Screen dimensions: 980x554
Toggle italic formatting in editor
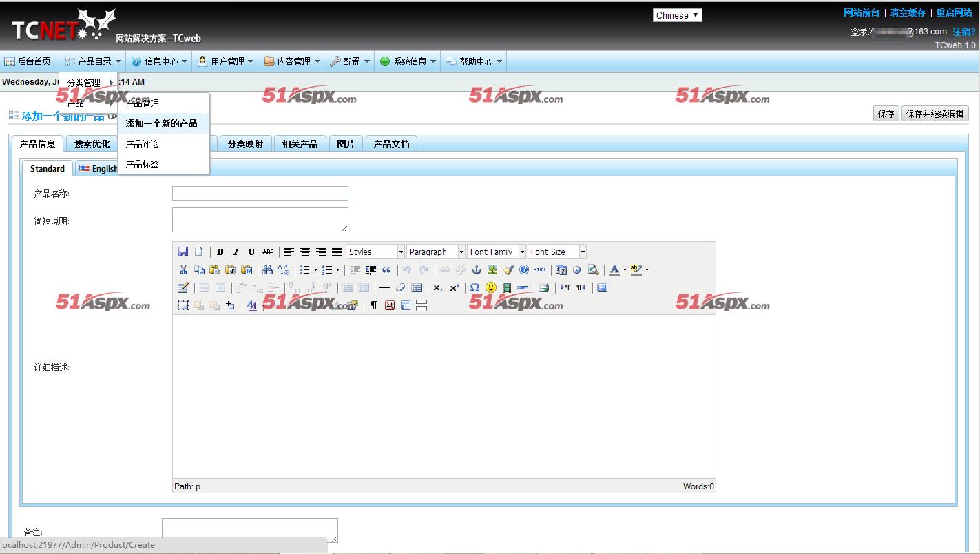[x=236, y=252]
